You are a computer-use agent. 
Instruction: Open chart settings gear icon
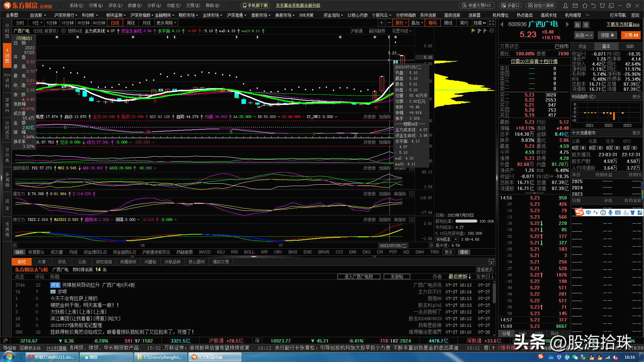492,31
